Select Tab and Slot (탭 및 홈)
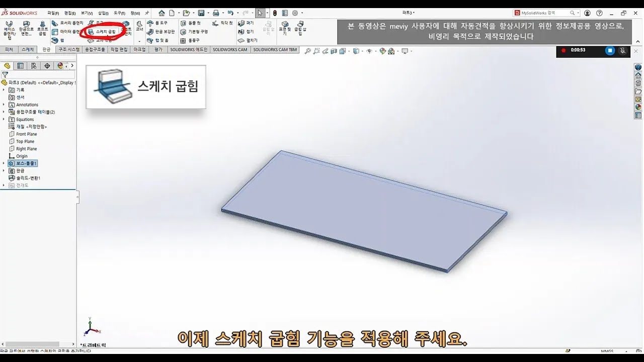This screenshot has width=644, height=362. (158, 40)
